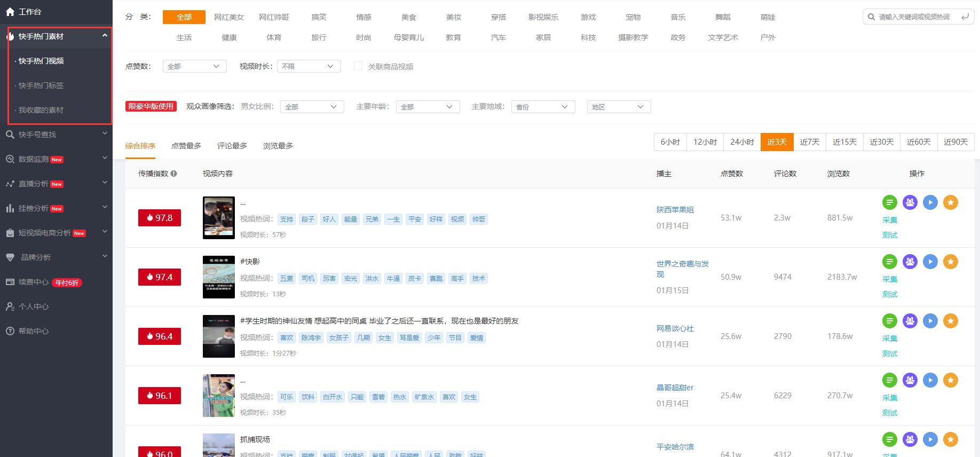980x457 pixels.
Task: Click the orange star icon in first row
Action: (x=950, y=202)
